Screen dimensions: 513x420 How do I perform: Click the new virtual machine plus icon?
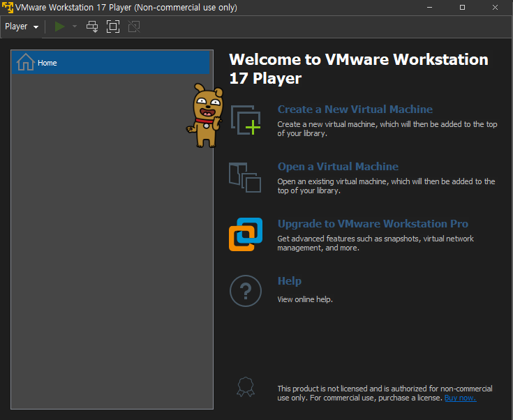click(246, 120)
